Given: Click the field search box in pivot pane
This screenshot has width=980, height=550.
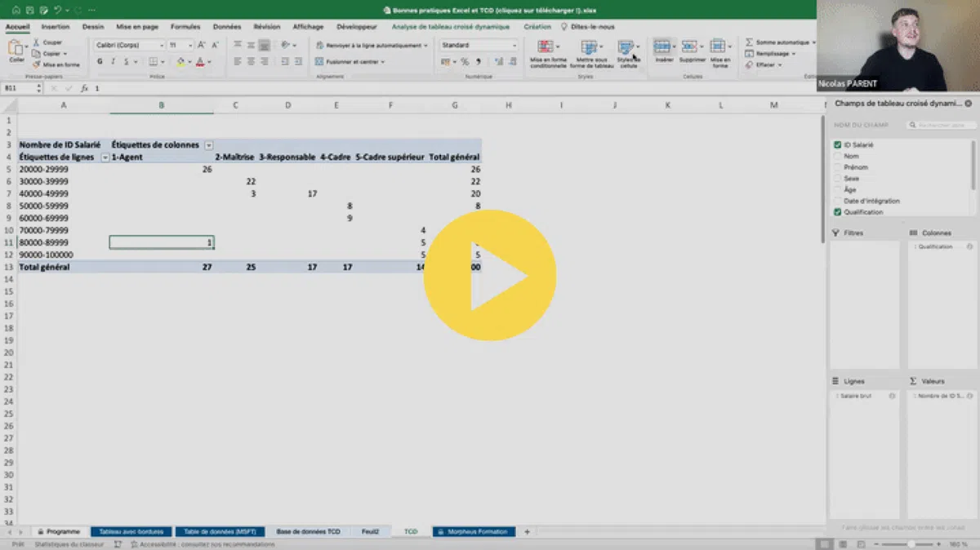Looking at the screenshot, I should coord(941,125).
